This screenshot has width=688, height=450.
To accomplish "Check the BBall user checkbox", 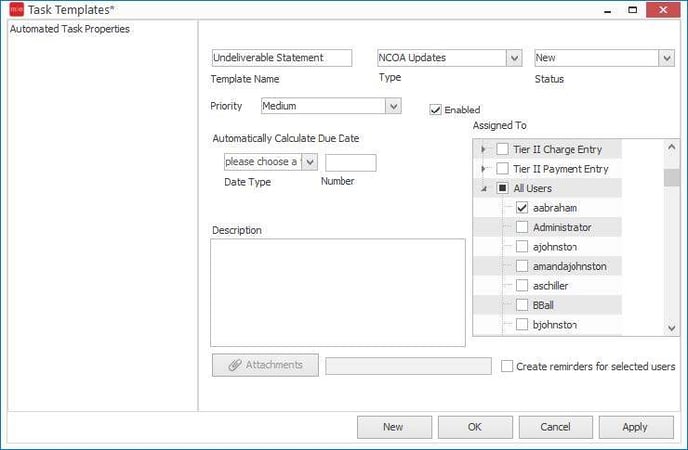I will pyautogui.click(x=522, y=305).
